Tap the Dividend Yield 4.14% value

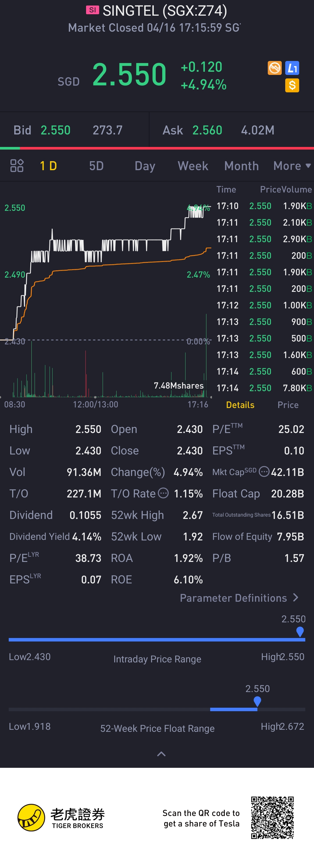pyautogui.click(x=87, y=536)
